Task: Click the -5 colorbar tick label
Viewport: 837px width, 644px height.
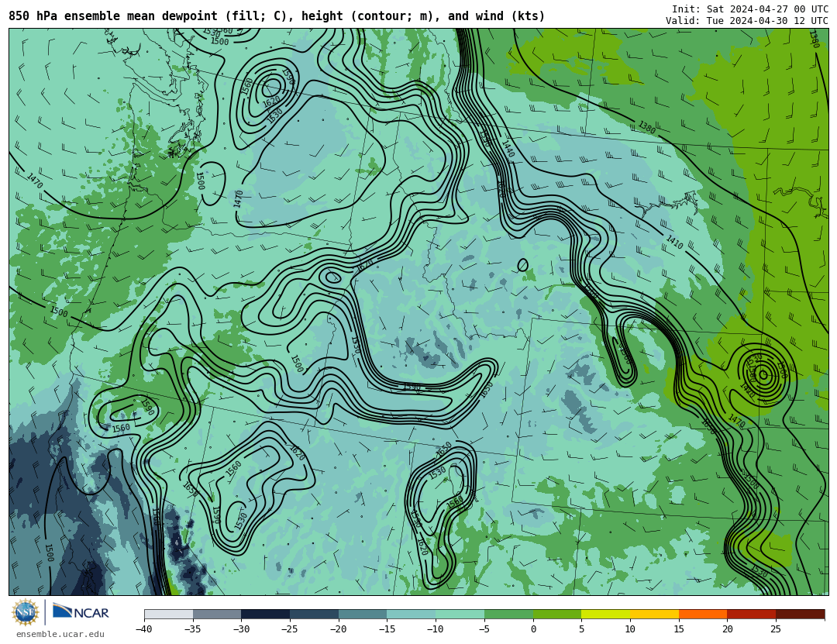Action: [484, 629]
